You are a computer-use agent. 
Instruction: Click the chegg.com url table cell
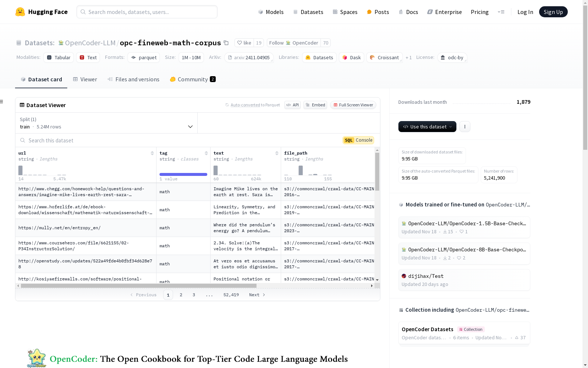[x=86, y=192]
